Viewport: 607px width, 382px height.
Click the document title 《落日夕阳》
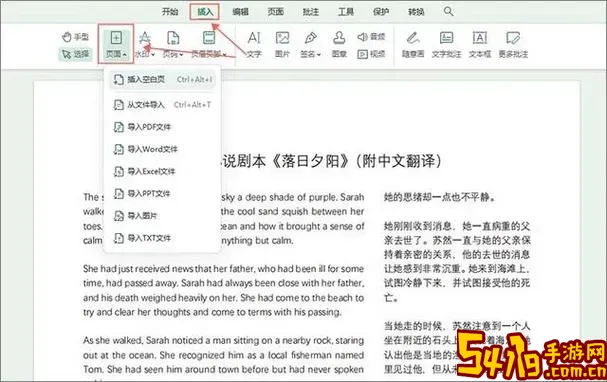coord(311,161)
